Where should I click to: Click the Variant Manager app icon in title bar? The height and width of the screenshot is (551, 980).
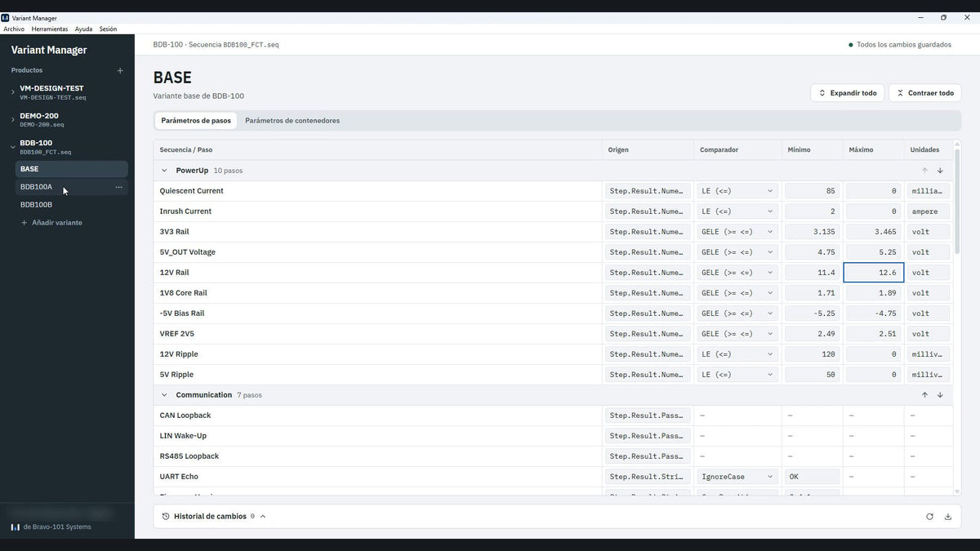pyautogui.click(x=6, y=17)
